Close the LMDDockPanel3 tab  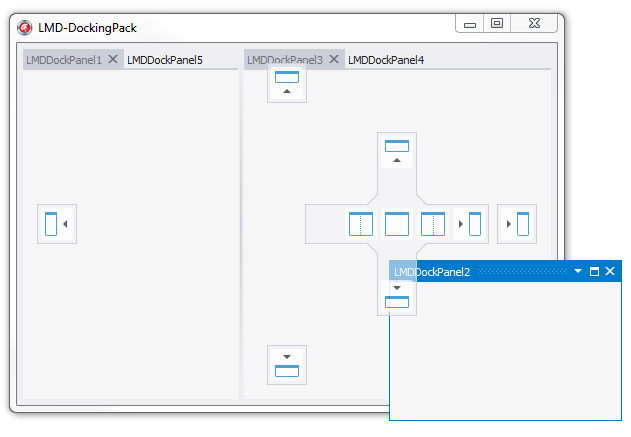point(334,59)
